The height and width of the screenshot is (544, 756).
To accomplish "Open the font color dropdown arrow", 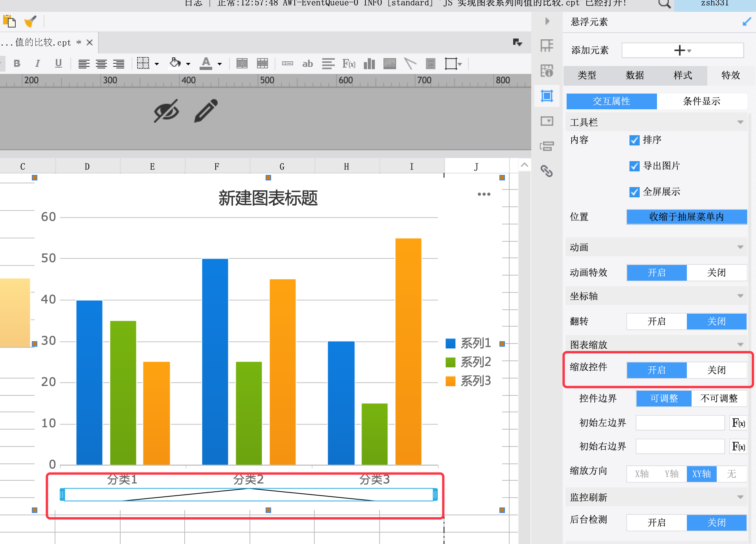I will 220,64.
